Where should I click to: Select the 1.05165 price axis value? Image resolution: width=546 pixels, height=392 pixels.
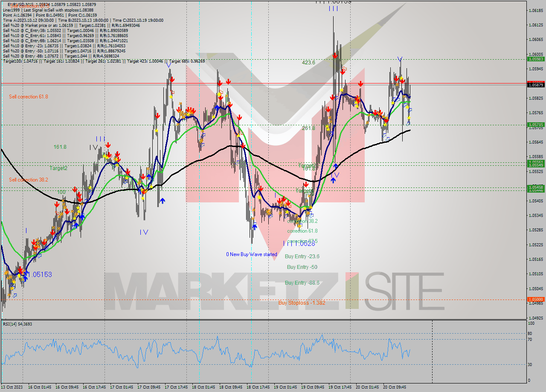(x=535, y=259)
